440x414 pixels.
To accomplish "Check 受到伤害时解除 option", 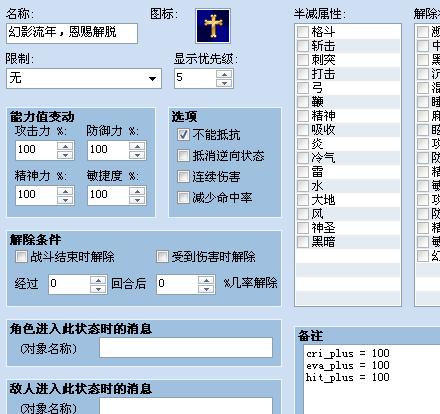I will [162, 257].
